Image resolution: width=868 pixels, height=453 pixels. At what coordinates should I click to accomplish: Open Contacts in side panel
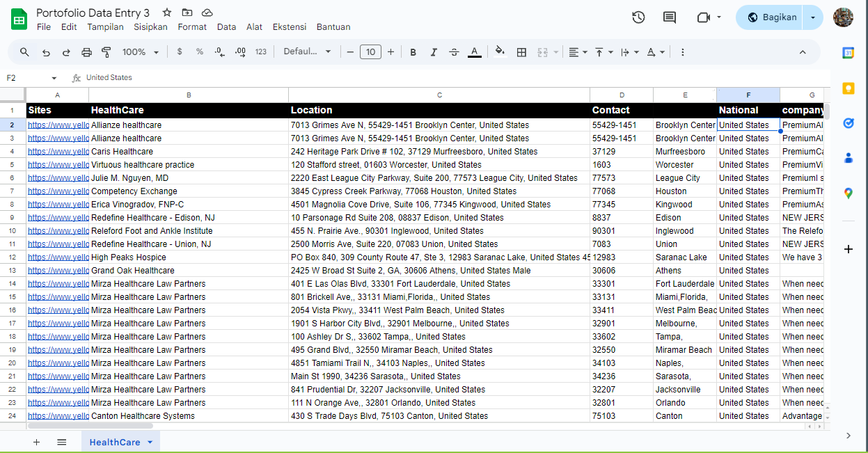pos(849,158)
